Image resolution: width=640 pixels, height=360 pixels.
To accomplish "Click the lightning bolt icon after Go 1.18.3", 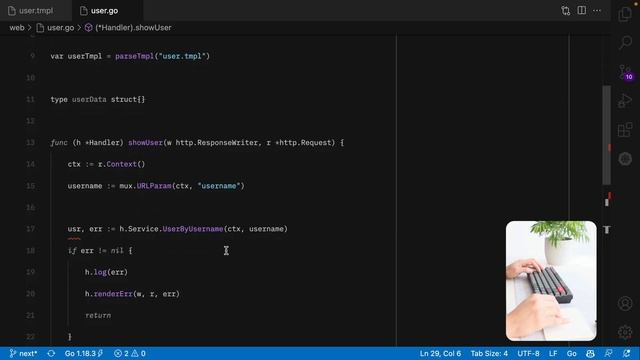I will [x=100, y=353].
